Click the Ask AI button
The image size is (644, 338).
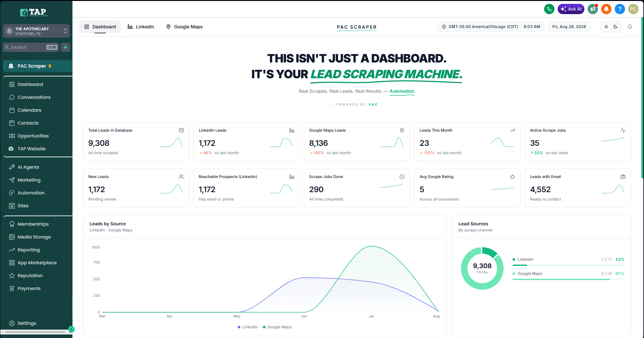click(x=571, y=9)
